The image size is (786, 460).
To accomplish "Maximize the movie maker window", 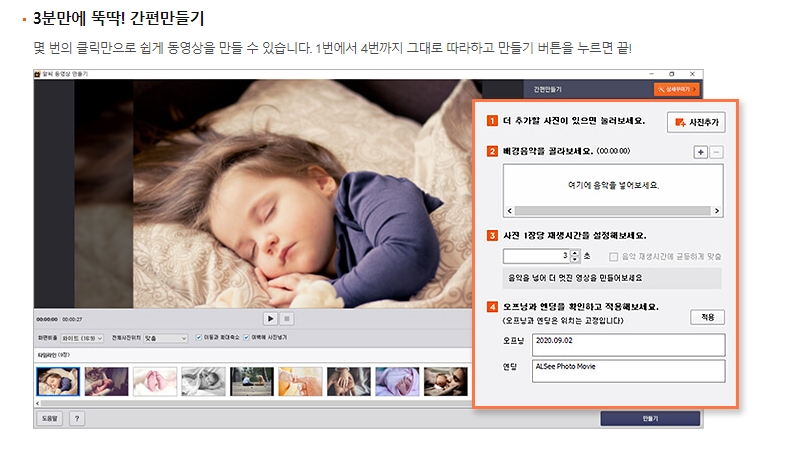I will tap(672, 74).
